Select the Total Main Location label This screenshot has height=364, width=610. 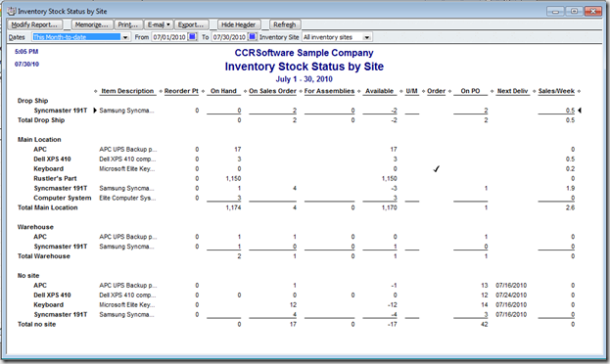point(47,207)
